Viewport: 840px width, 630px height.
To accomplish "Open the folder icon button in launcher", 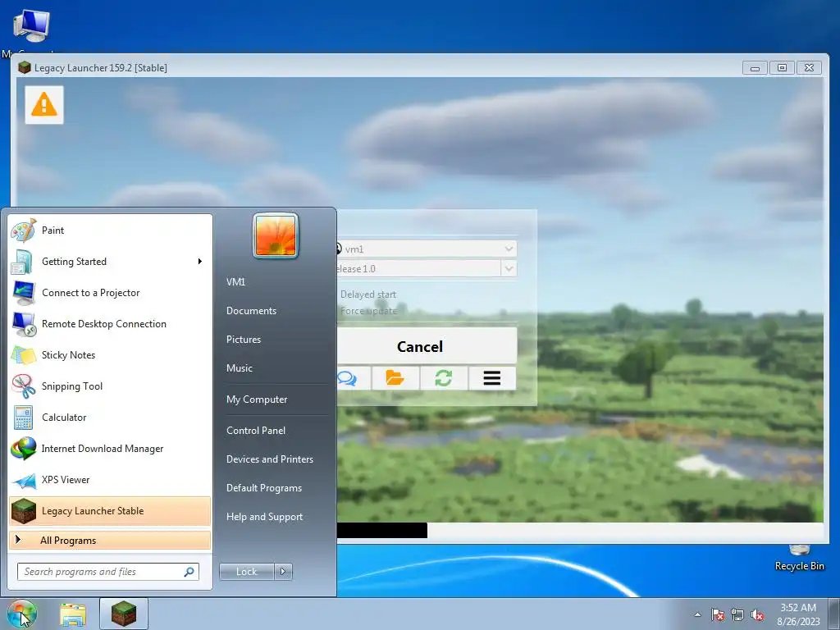I will click(395, 378).
